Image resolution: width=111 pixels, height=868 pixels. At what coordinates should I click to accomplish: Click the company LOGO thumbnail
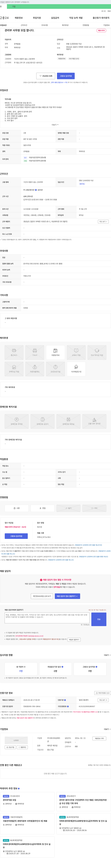pos(16,740)
